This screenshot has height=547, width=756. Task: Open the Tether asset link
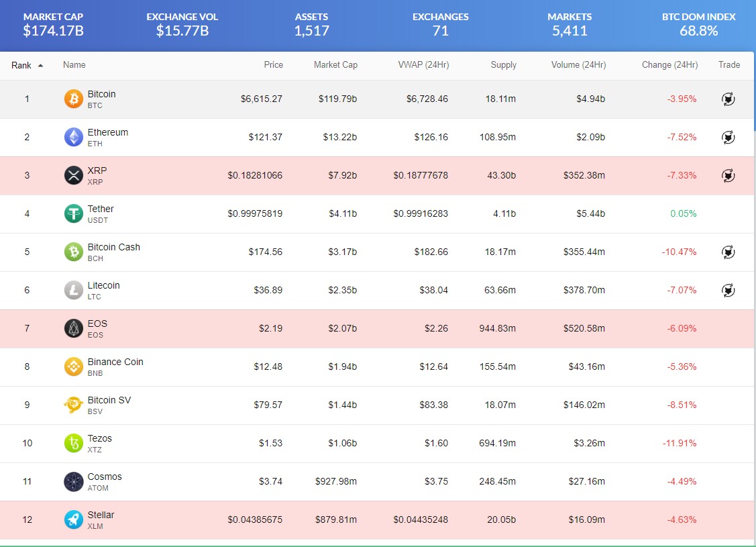click(x=101, y=209)
